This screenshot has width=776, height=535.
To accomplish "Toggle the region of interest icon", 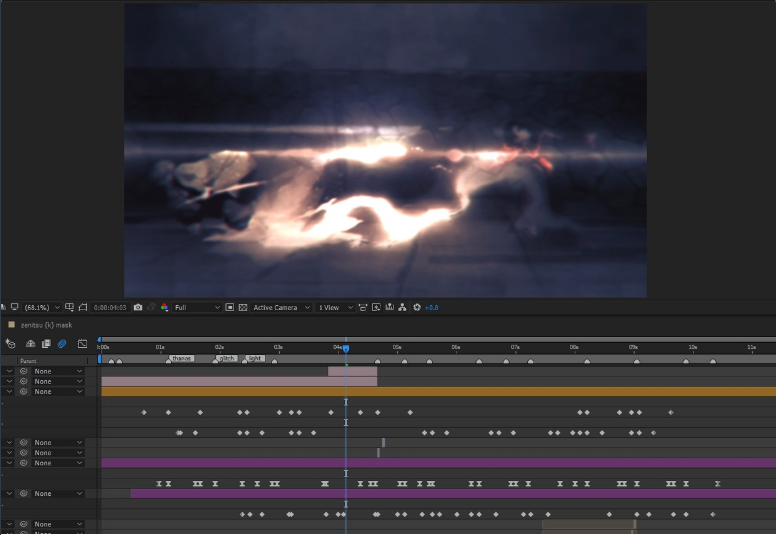I will (230, 307).
